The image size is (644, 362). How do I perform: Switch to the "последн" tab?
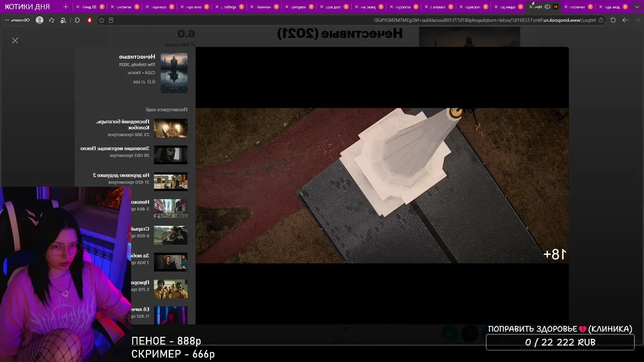(473, 7)
